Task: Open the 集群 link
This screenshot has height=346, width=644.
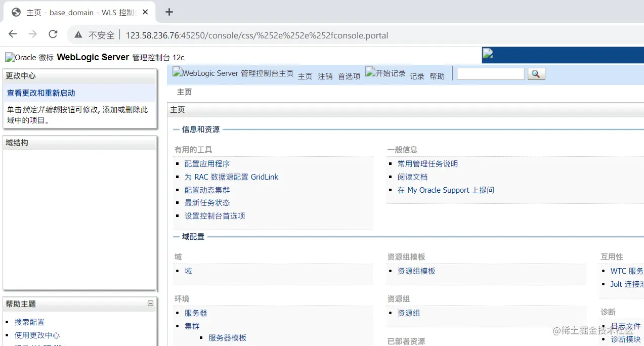Action: (x=192, y=326)
